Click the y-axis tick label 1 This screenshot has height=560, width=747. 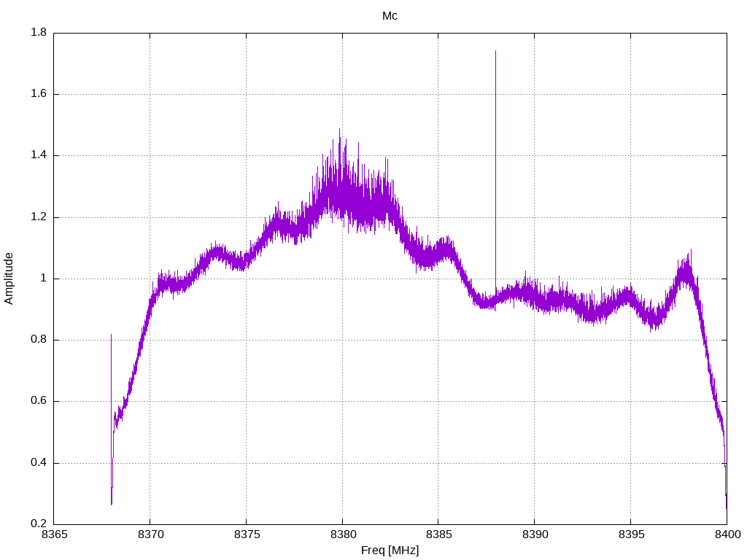tap(44, 278)
